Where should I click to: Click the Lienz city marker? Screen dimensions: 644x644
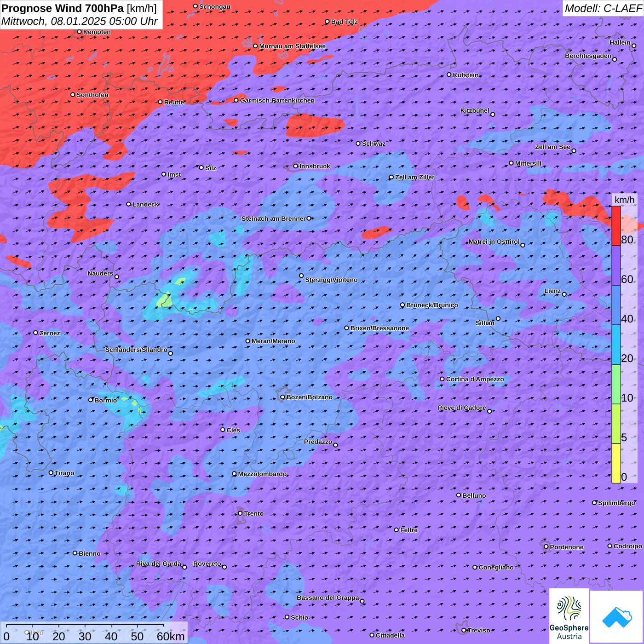click(564, 294)
